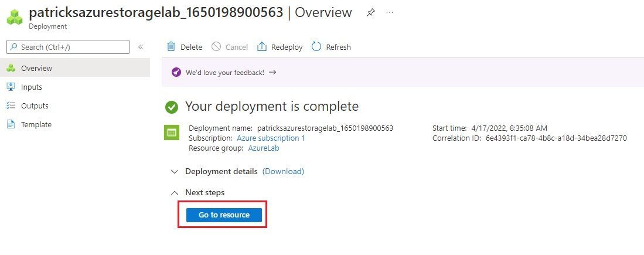
Task: Click the We'd love your feedback link
Action: [x=225, y=73]
